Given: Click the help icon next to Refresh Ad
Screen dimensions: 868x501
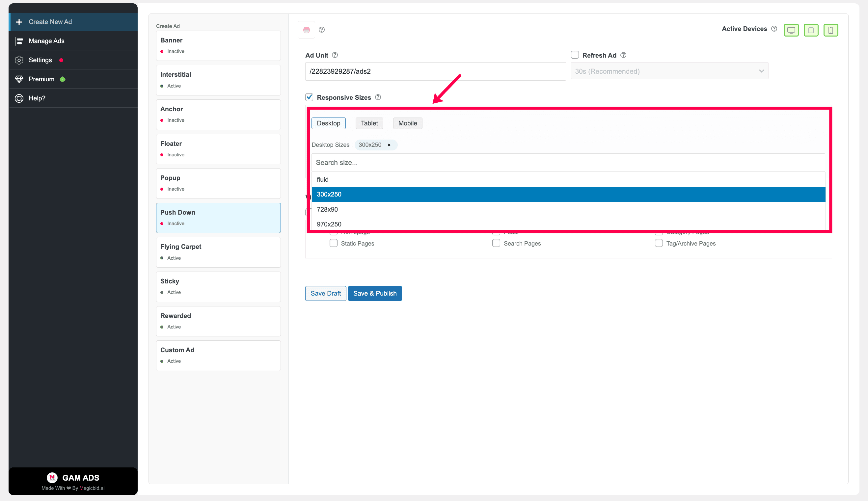Looking at the screenshot, I should pyautogui.click(x=623, y=55).
